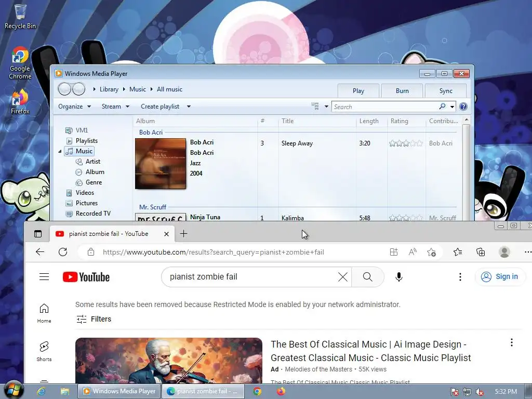Select the pianist zombie fail YouTube tab
Screen dimensions: 532x399
109,234
